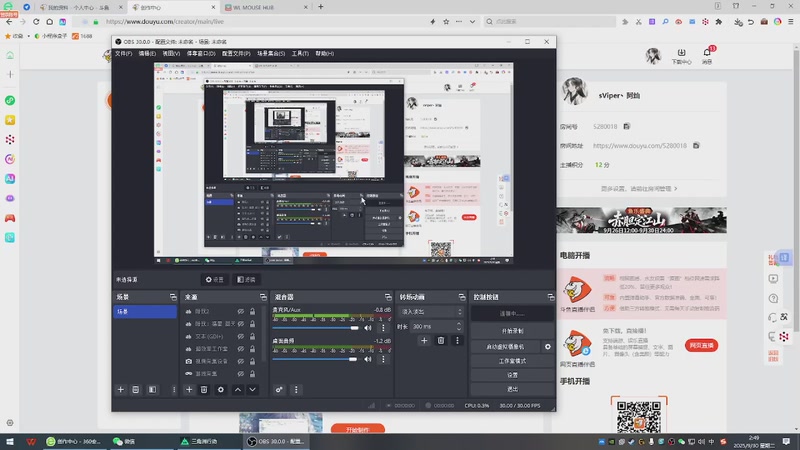Image resolution: width=800 pixels, height=450 pixels.
Task: Toggle visibility eye of 文本 (GDI+) source
Action: pos(240,336)
